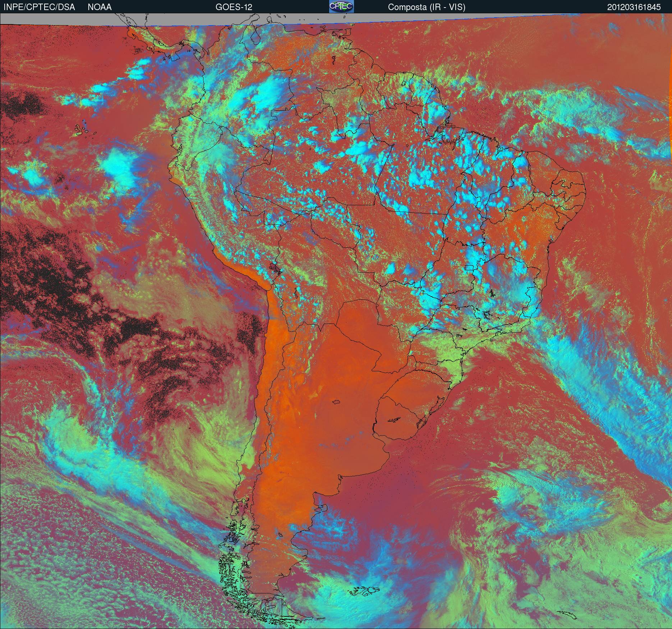Image resolution: width=672 pixels, height=629 pixels.
Task: Select the Composta (IR - VIS) title
Action: click(427, 7)
